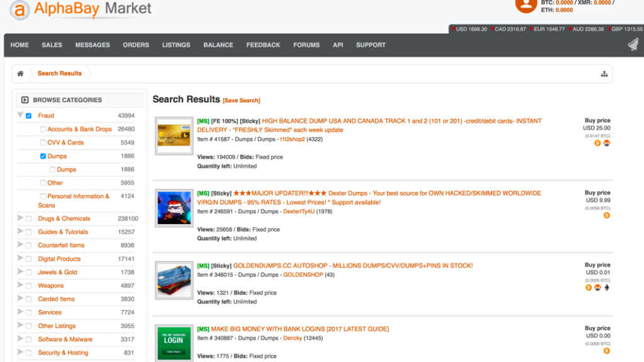Go to home via breadcrumb house icon

(20, 74)
